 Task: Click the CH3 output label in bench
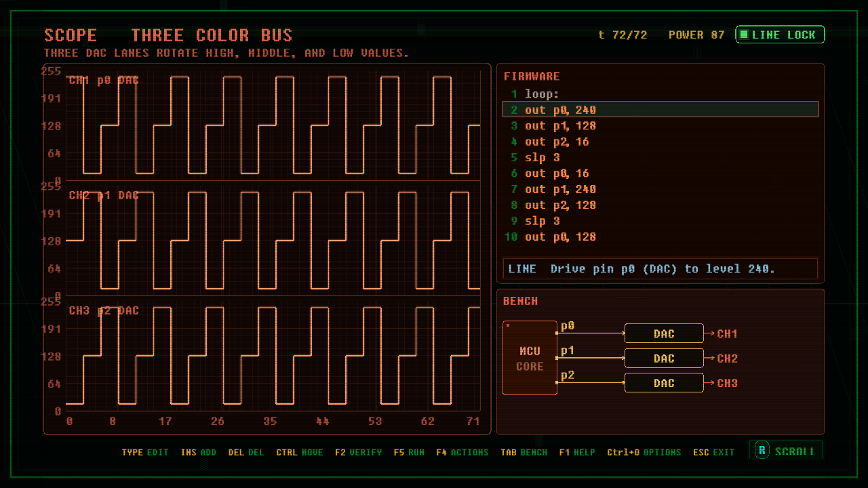pyautogui.click(x=728, y=383)
